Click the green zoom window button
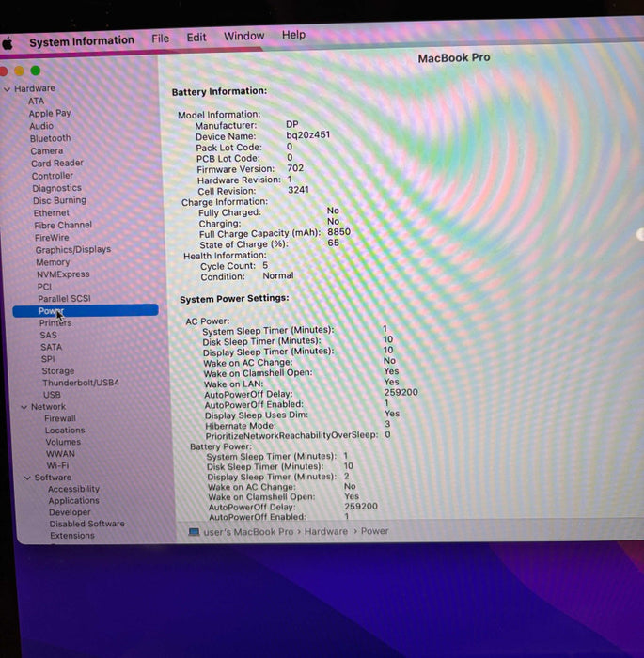Viewport: 644px width, 658px height. pyautogui.click(x=36, y=70)
